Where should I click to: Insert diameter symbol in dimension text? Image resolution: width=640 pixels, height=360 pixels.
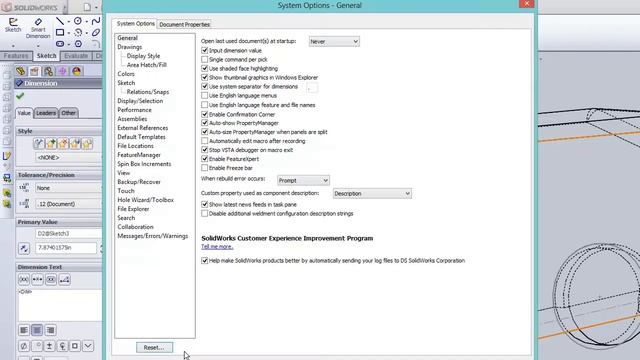click(x=24, y=346)
